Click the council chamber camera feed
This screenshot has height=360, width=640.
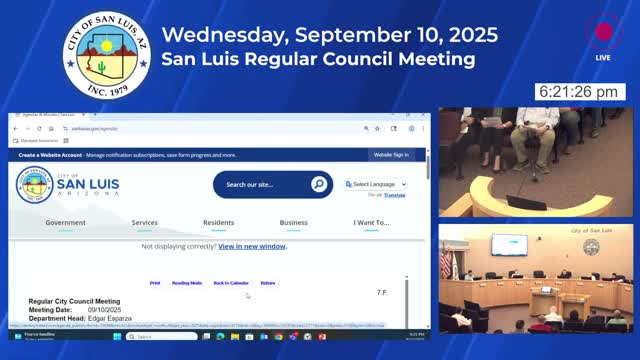click(x=536, y=278)
